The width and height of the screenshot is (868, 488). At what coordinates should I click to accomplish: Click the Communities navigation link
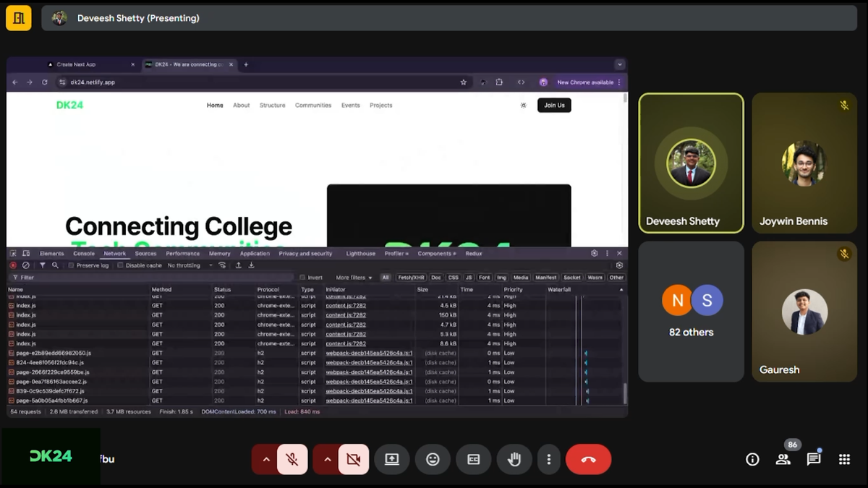(312, 106)
